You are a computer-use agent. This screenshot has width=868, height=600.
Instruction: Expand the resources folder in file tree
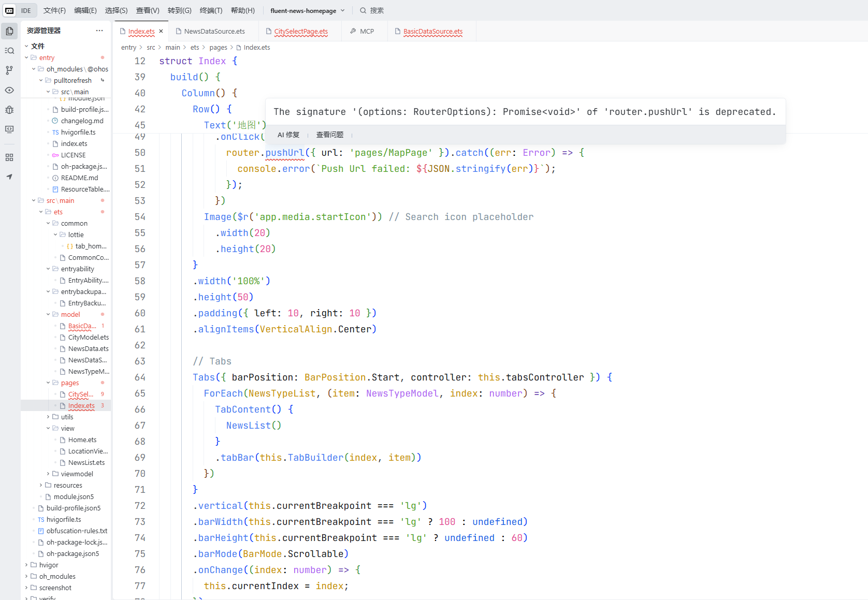click(x=41, y=485)
